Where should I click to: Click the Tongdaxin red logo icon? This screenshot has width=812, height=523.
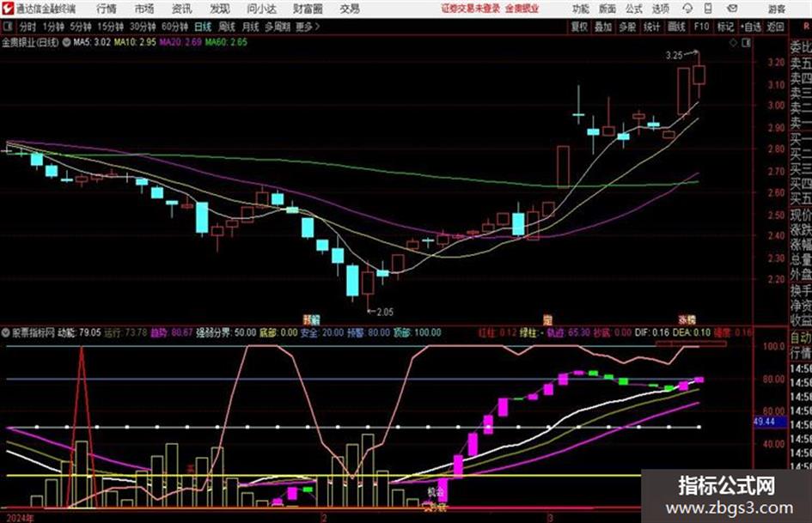(x=7, y=9)
